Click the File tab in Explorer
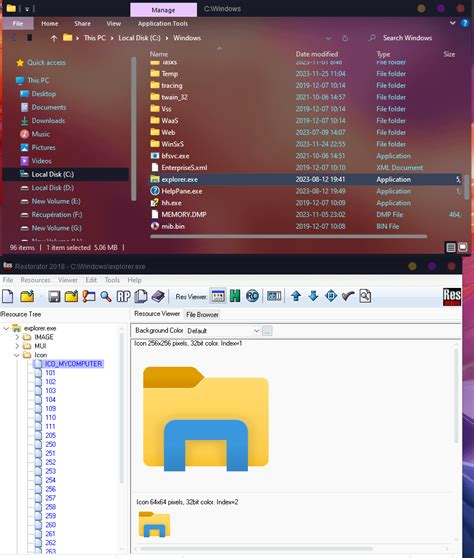Image resolution: width=474 pixels, height=558 pixels. [x=18, y=23]
